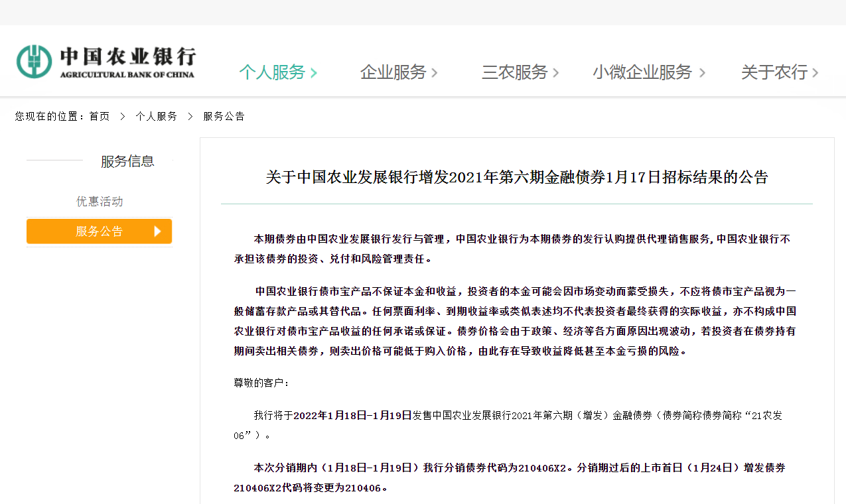
Task: Expand the 三农服务 chevron arrow
Action: [x=556, y=73]
